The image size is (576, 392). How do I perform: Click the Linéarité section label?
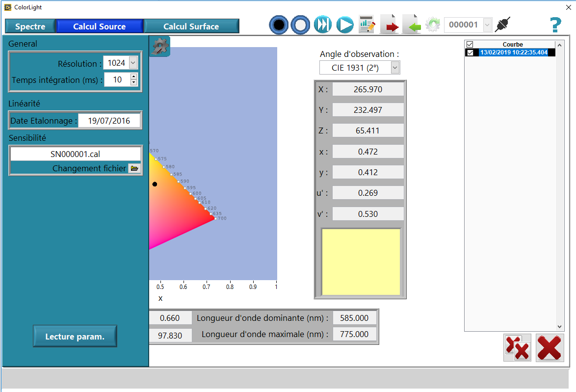tap(24, 104)
